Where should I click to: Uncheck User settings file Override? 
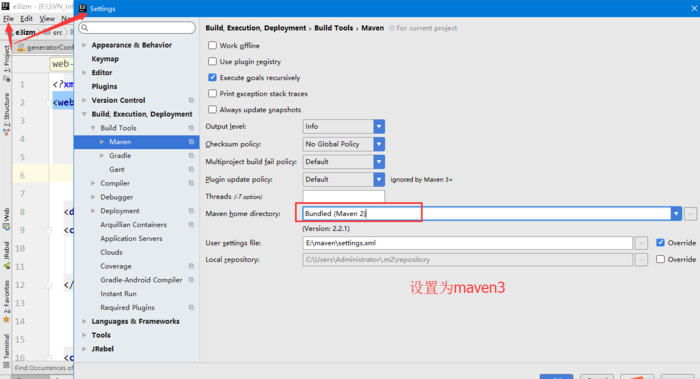pos(660,243)
